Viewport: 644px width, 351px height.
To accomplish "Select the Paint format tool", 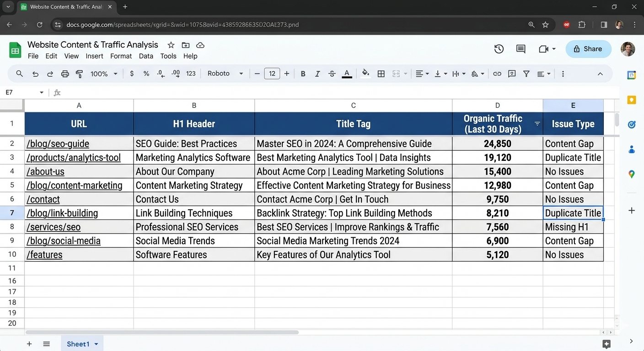I will pos(79,74).
